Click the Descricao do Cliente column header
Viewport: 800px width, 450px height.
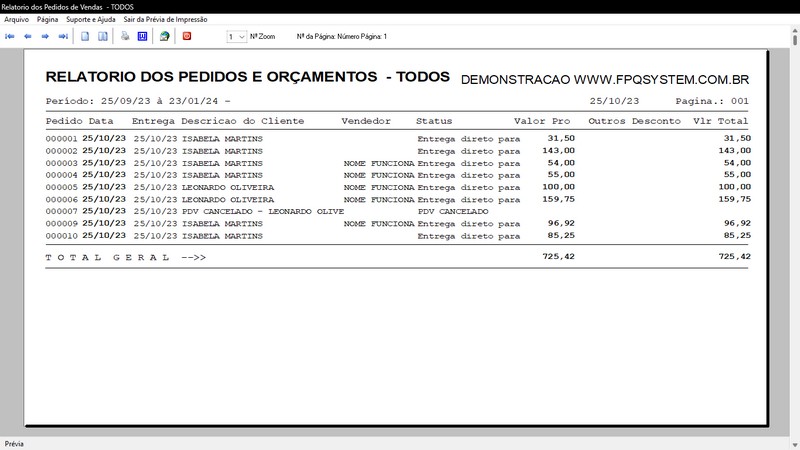242,121
